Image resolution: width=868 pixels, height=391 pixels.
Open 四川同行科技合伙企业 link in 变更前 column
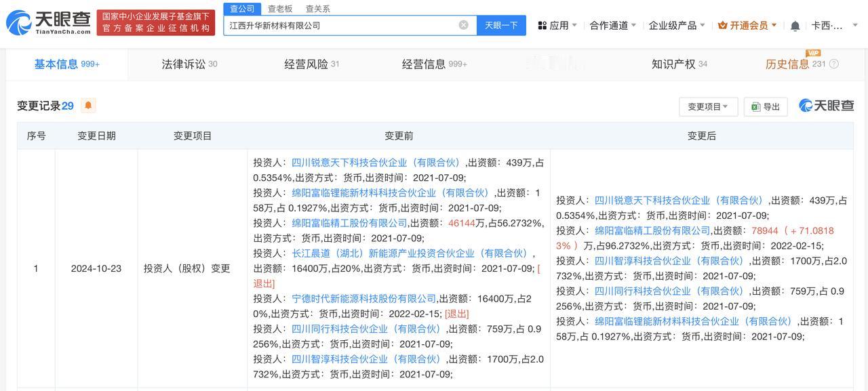pos(366,329)
